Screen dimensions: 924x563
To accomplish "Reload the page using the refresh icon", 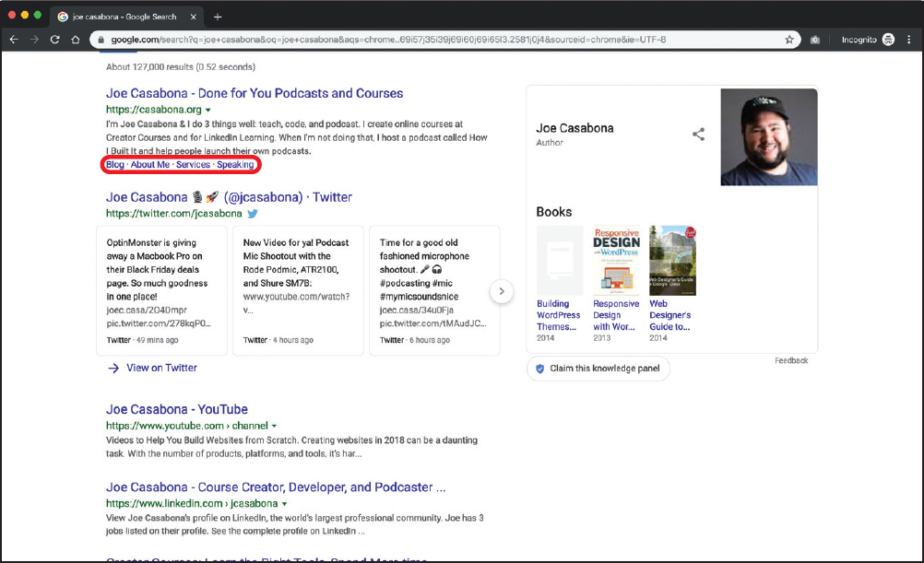I will click(56, 40).
